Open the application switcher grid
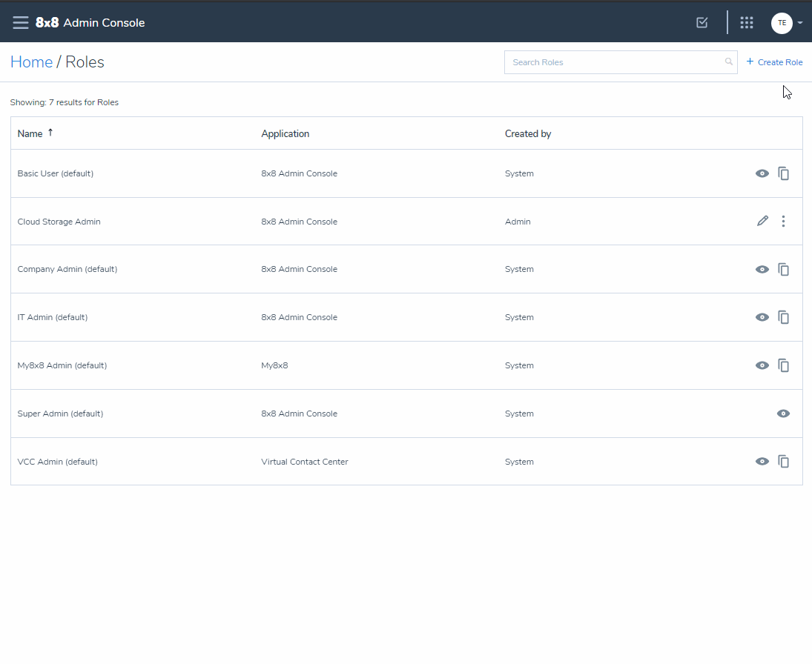 (x=746, y=23)
